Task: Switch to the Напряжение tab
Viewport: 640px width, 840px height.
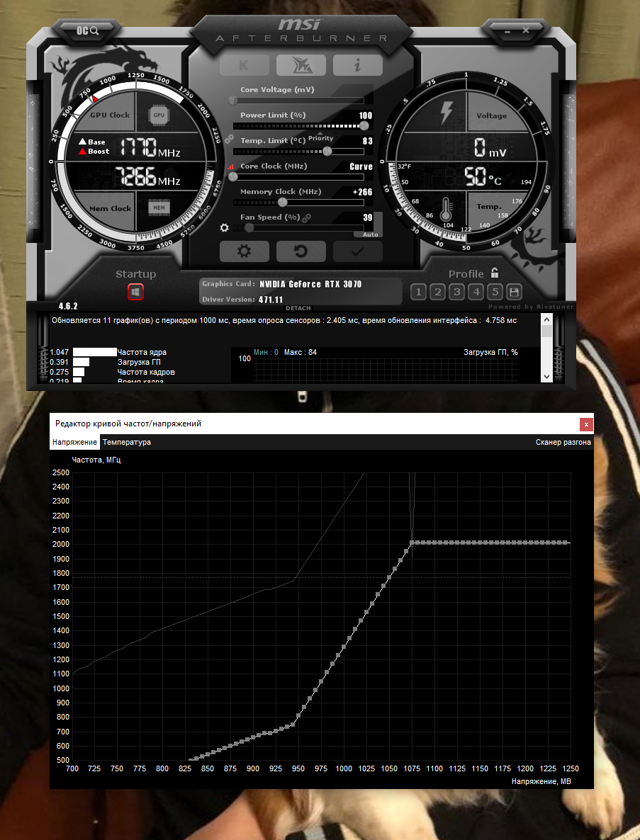Action: [x=74, y=442]
